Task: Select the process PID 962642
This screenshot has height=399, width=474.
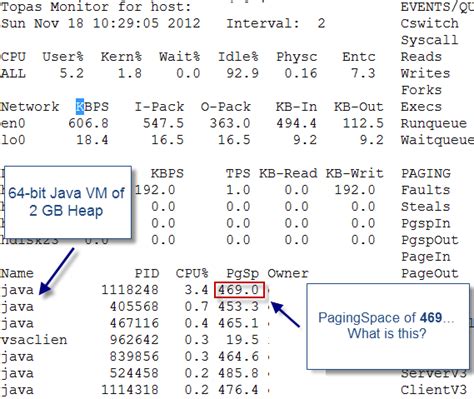Action: pyautogui.click(x=134, y=340)
